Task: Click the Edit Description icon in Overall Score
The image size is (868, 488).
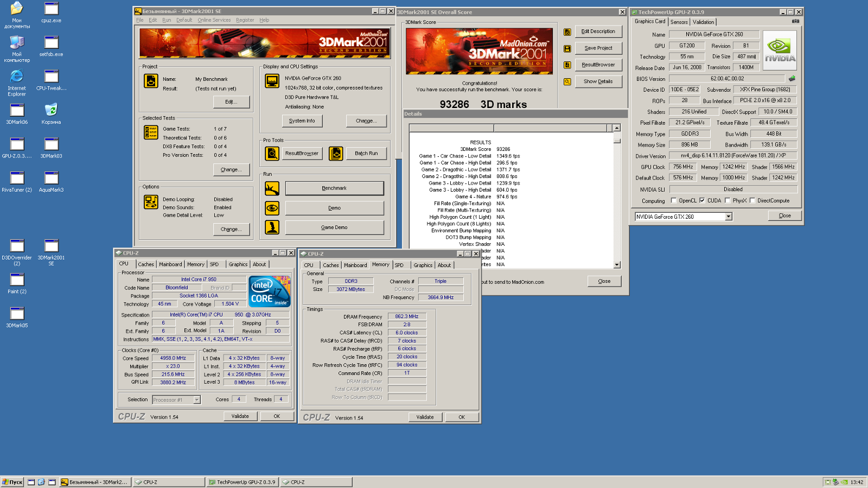Action: point(567,32)
